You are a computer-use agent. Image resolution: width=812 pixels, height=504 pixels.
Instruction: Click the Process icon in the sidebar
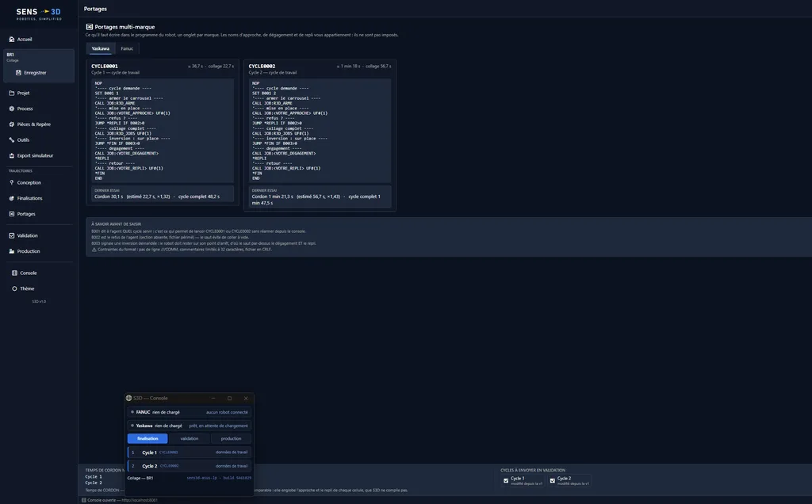[x=11, y=109]
